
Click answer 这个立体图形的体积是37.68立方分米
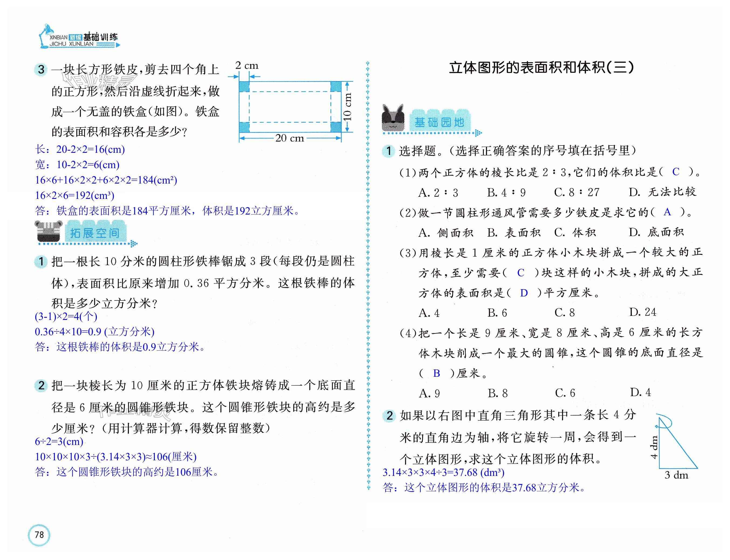[485, 488]
